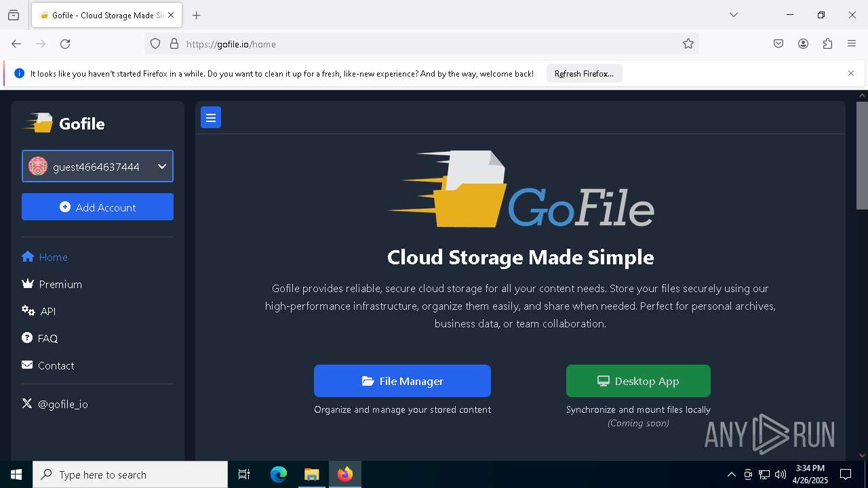Show hidden system tray icons
The image size is (868, 488).
point(731,474)
